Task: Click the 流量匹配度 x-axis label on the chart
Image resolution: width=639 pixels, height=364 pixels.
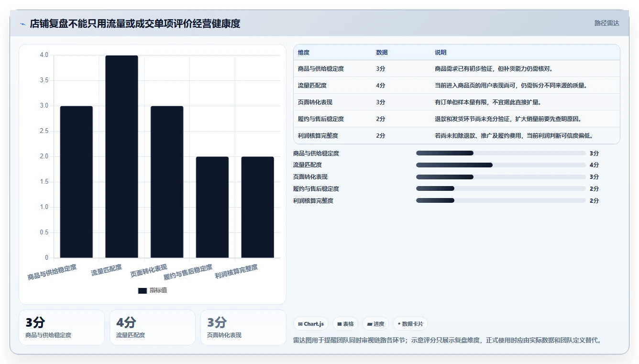Action: click(107, 270)
